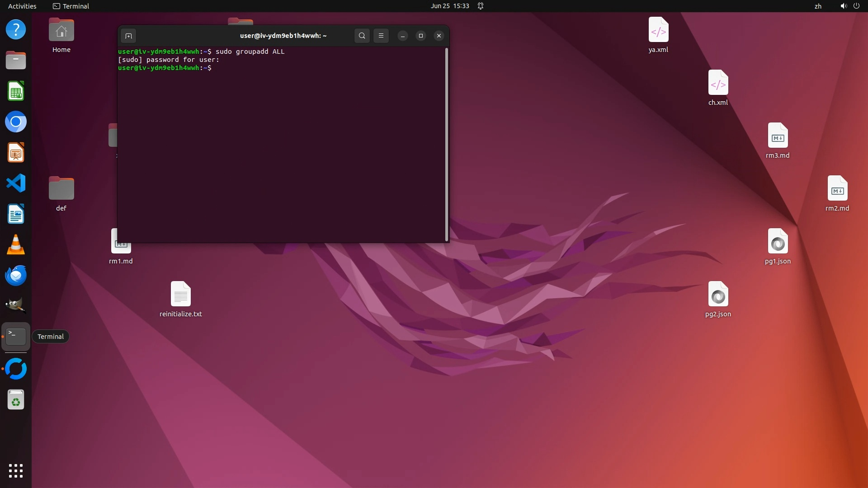Image resolution: width=868 pixels, height=488 pixels.
Task: Open the zh input source menu
Action: (x=818, y=6)
